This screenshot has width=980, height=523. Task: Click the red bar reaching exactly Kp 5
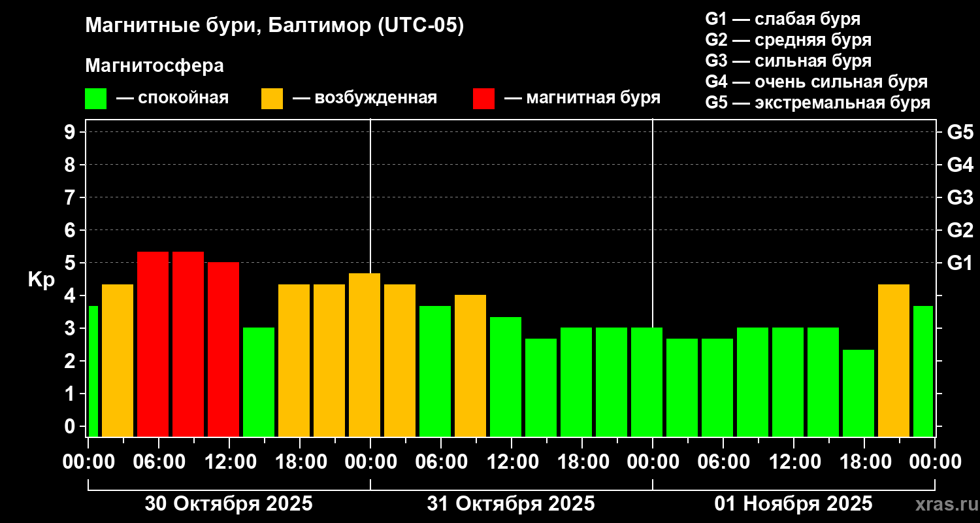(x=223, y=349)
